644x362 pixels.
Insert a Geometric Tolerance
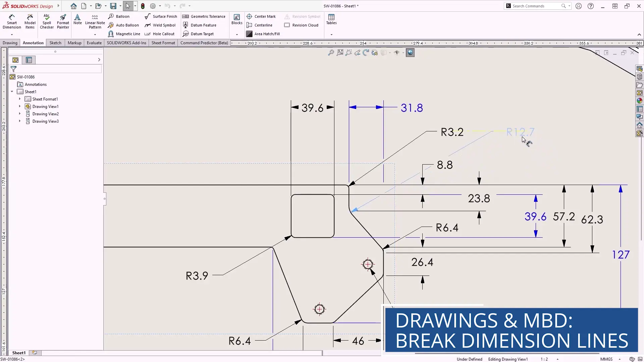204,16
